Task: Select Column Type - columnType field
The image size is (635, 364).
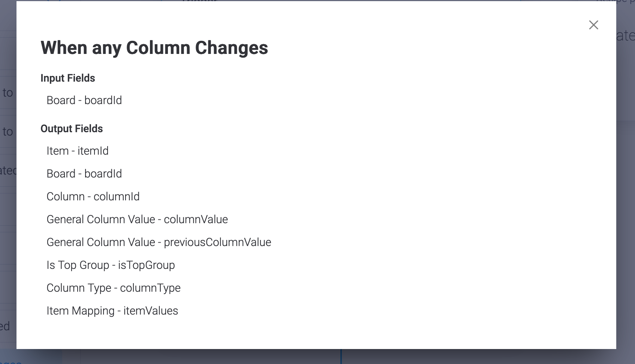Action: (114, 288)
